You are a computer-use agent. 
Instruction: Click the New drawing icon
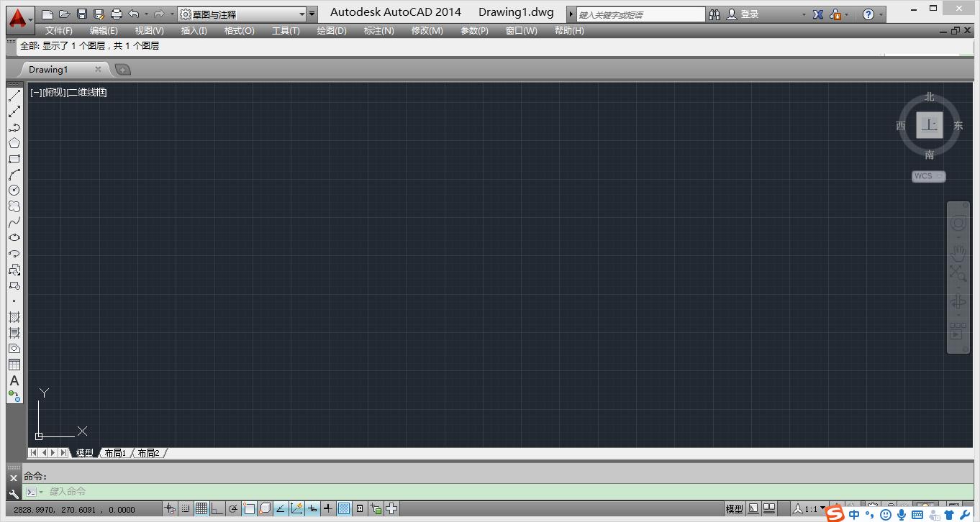click(47, 14)
